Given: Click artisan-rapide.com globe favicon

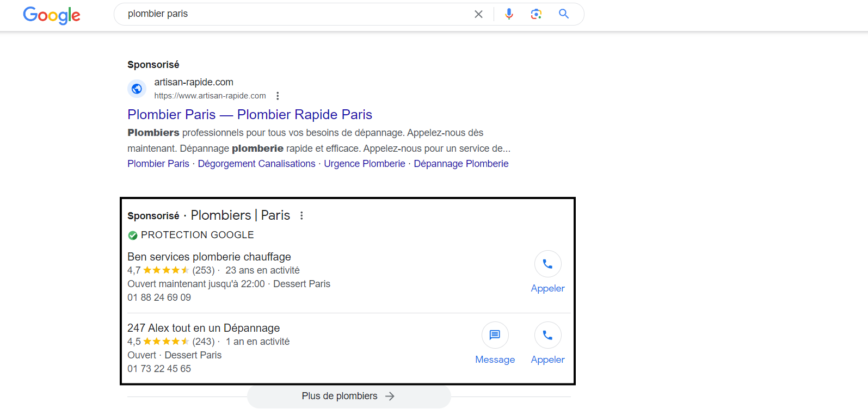Looking at the screenshot, I should click(x=137, y=89).
